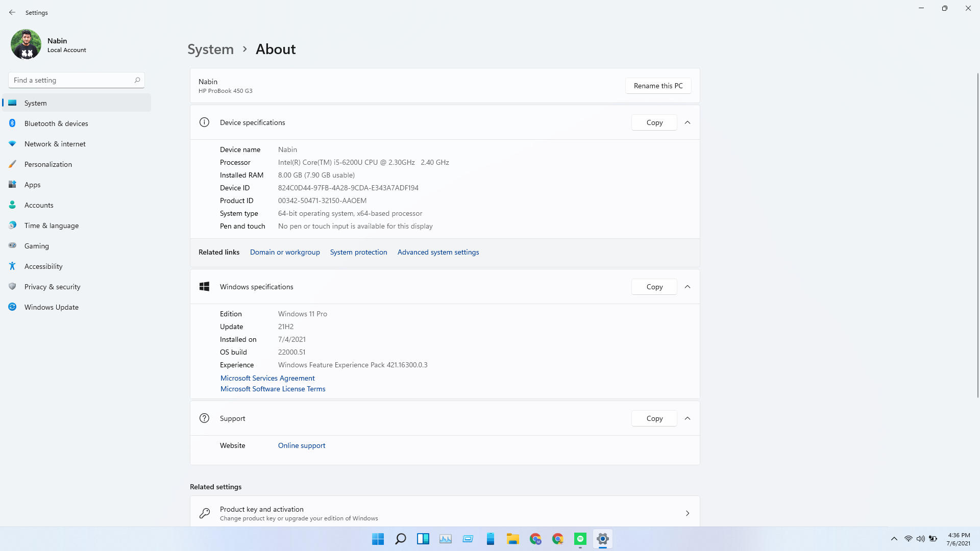Open Network & internet settings

tap(77, 144)
